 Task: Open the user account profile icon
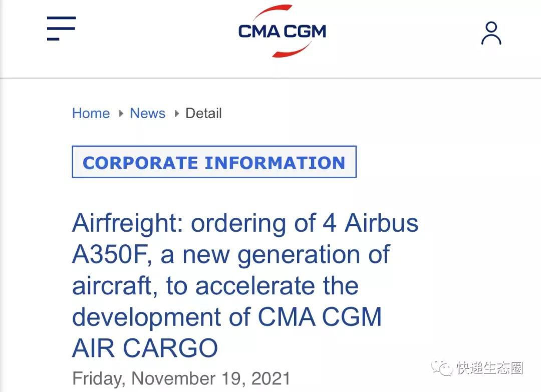click(491, 34)
